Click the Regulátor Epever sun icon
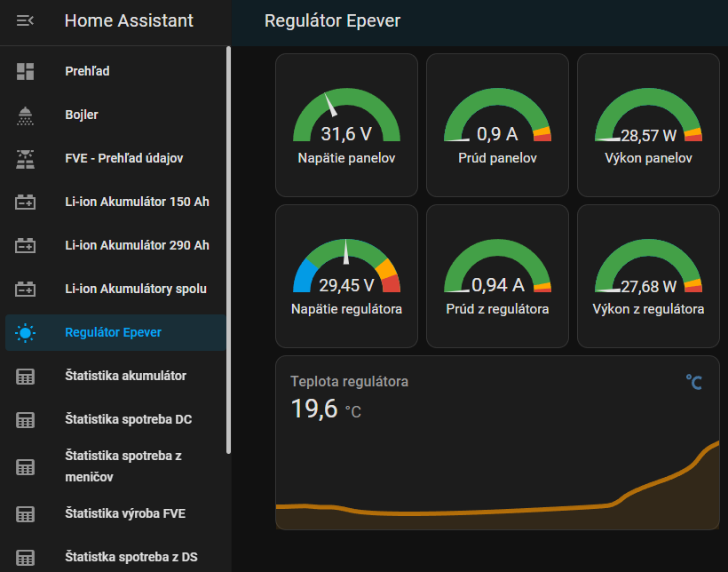 [x=25, y=333]
